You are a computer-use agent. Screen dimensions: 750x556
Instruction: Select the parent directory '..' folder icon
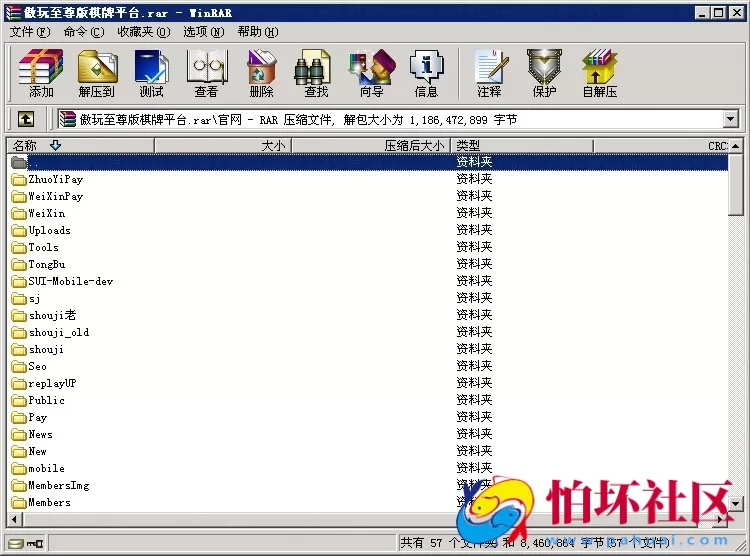(19, 163)
